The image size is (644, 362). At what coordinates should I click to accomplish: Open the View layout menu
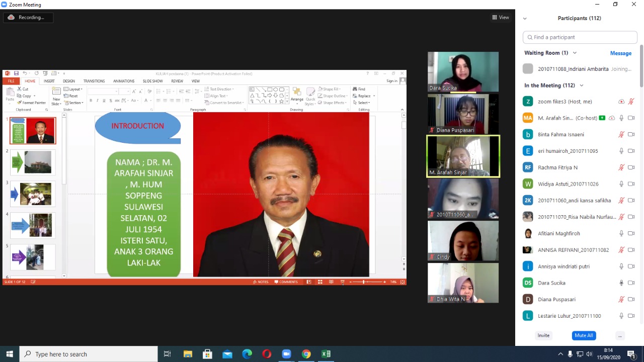(501, 18)
